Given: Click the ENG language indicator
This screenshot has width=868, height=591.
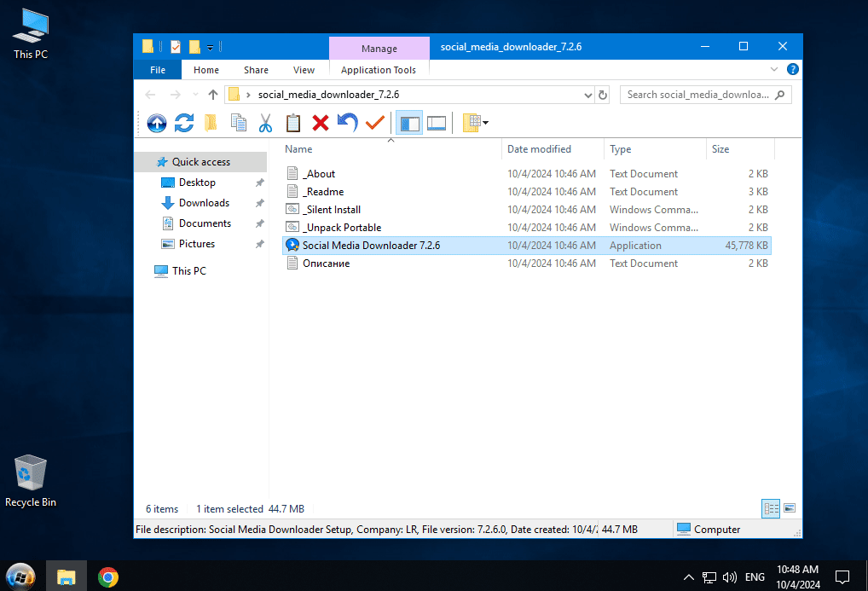Looking at the screenshot, I should (755, 577).
